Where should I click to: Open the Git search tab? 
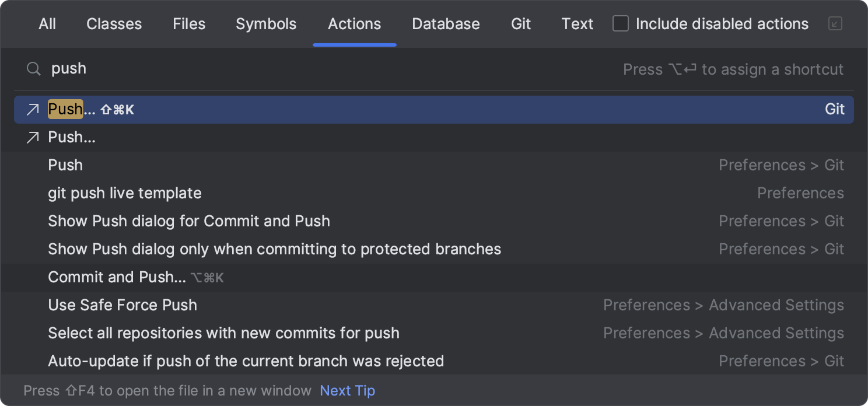click(520, 24)
